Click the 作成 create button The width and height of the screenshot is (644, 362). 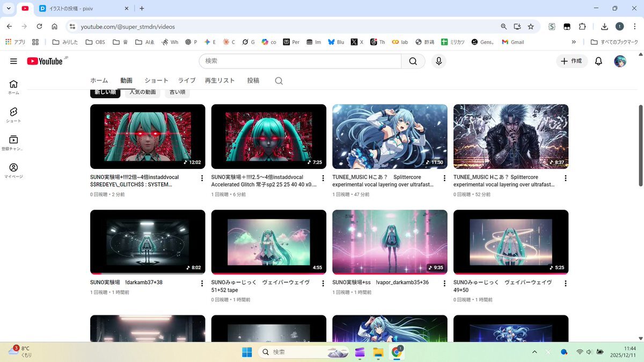[572, 61]
